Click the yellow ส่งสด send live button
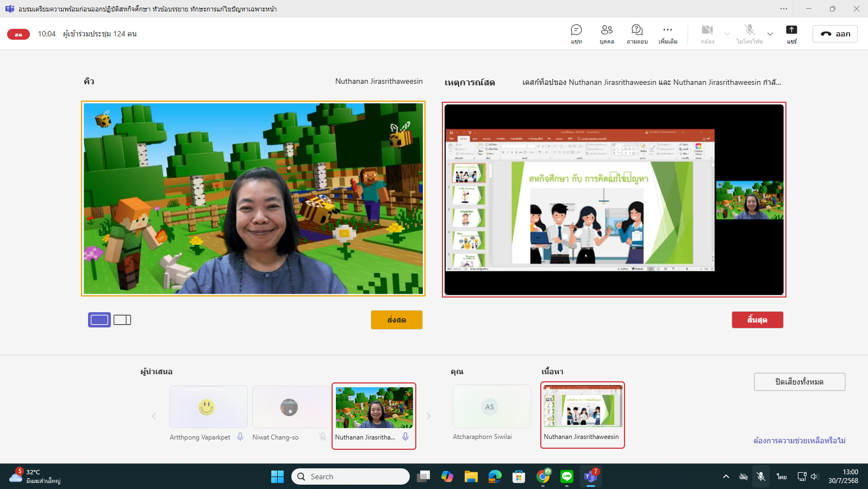868x489 pixels. [x=397, y=320]
